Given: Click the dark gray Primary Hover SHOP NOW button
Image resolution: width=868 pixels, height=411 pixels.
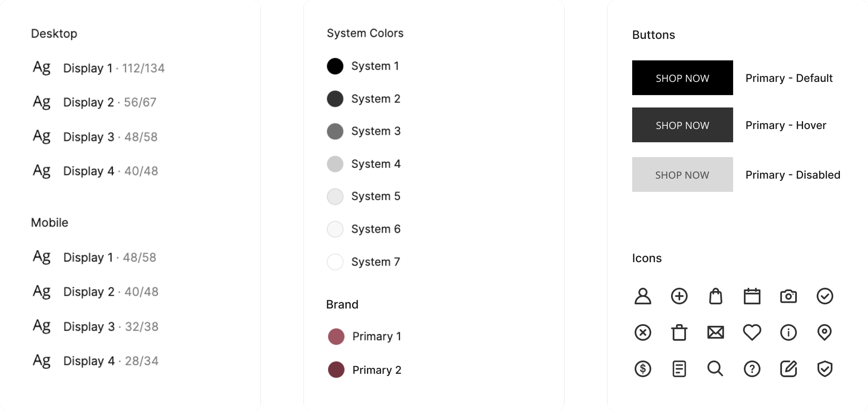Looking at the screenshot, I should 682,125.
